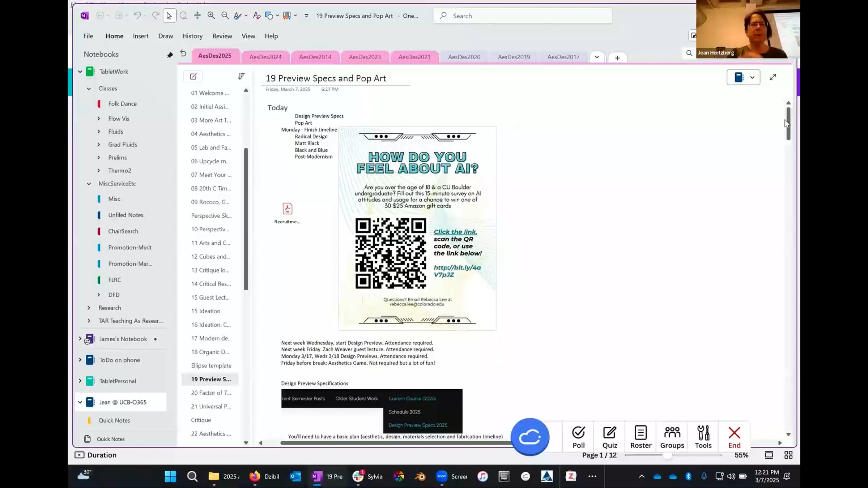Image resolution: width=868 pixels, height=488 pixels.
Task: Open the Groups panel
Action: [672, 437]
